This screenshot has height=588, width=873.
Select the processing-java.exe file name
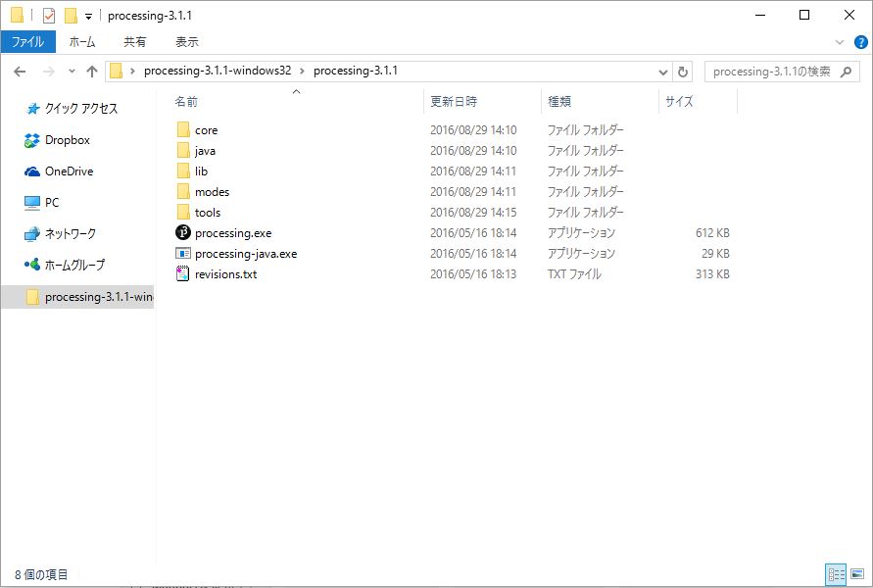pos(246,254)
